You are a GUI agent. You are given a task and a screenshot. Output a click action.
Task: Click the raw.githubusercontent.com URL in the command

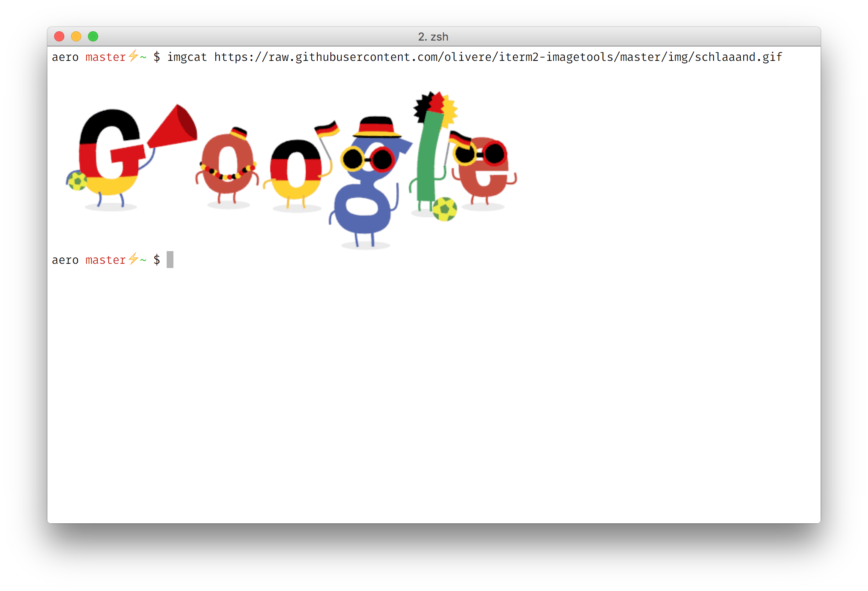(498, 57)
